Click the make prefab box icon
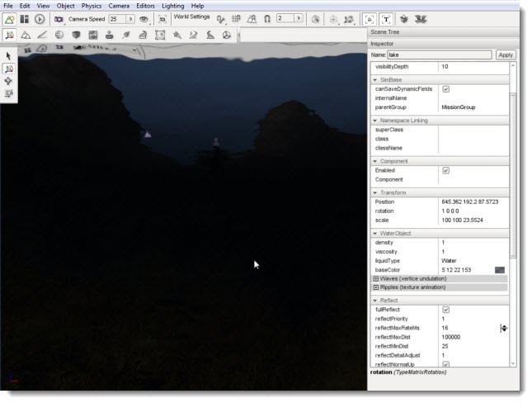Image resolution: width=532 pixels, height=403 pixels. tap(404, 19)
